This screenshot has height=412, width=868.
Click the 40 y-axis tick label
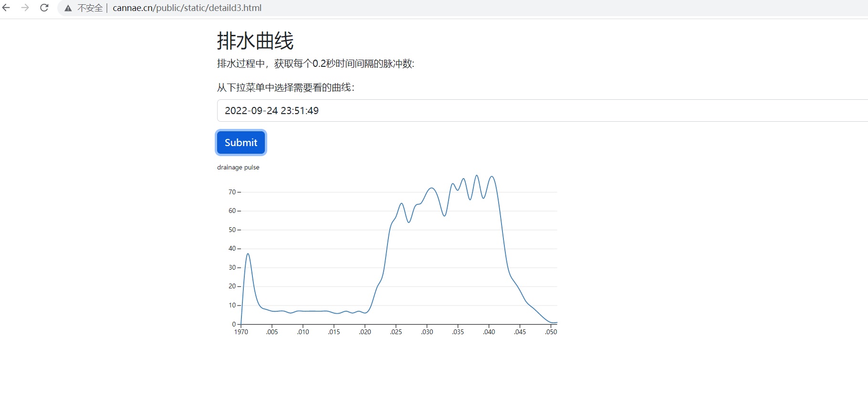[232, 248]
